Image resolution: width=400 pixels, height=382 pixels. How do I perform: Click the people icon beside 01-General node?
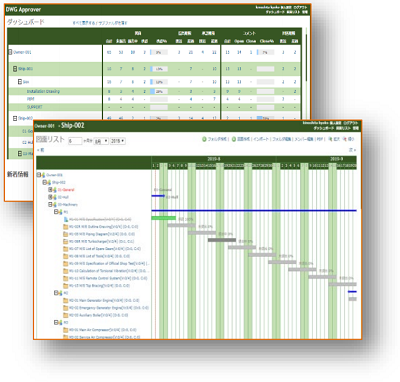click(x=54, y=190)
